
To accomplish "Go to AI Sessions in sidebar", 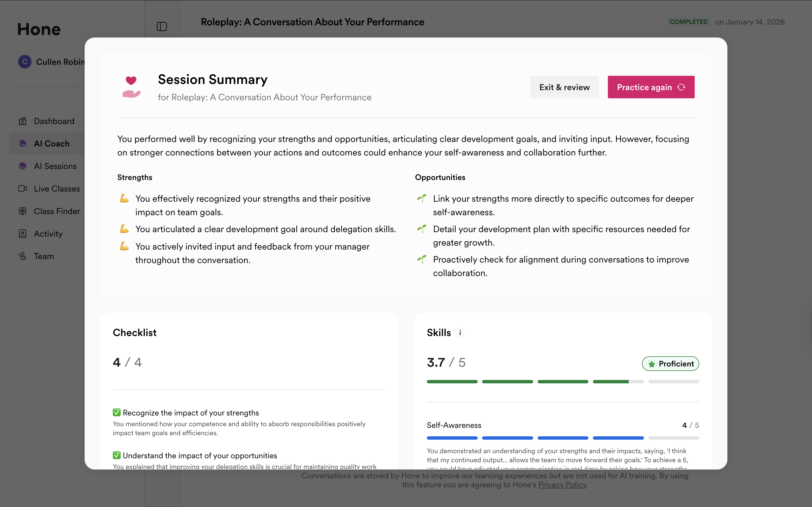I will point(55,166).
